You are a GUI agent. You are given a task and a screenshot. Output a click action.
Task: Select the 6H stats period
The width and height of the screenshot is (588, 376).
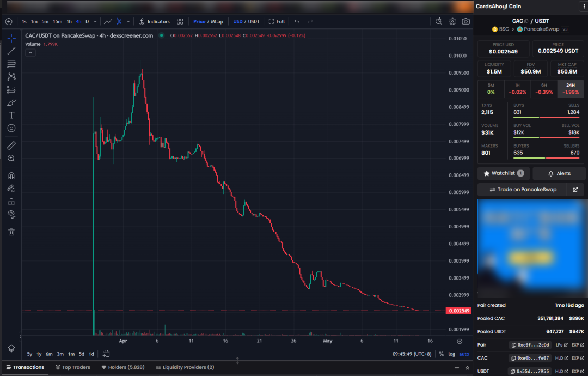point(544,89)
